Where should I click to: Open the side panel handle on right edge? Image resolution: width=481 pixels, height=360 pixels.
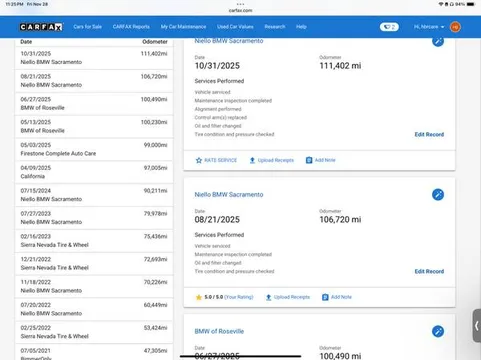click(477, 326)
